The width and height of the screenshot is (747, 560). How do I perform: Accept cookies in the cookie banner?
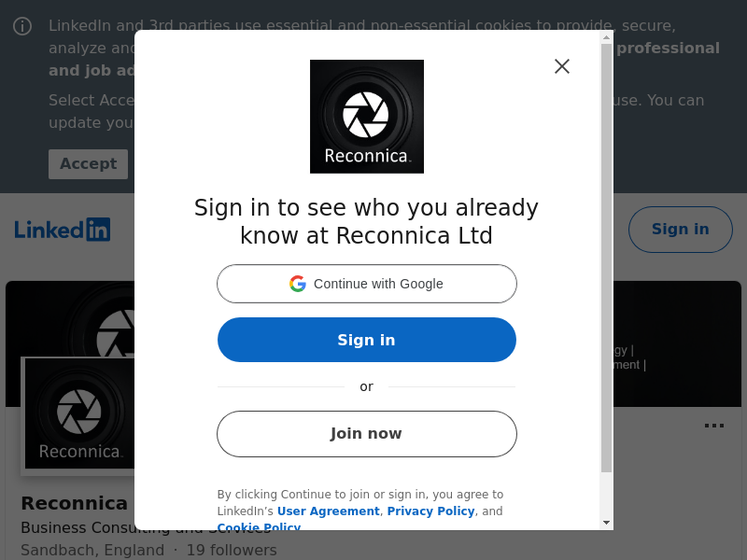[88, 164]
